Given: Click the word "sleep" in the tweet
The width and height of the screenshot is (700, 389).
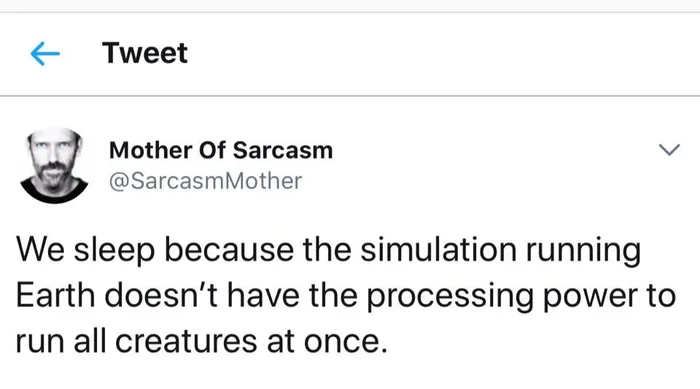Looking at the screenshot, I should coord(114,251).
